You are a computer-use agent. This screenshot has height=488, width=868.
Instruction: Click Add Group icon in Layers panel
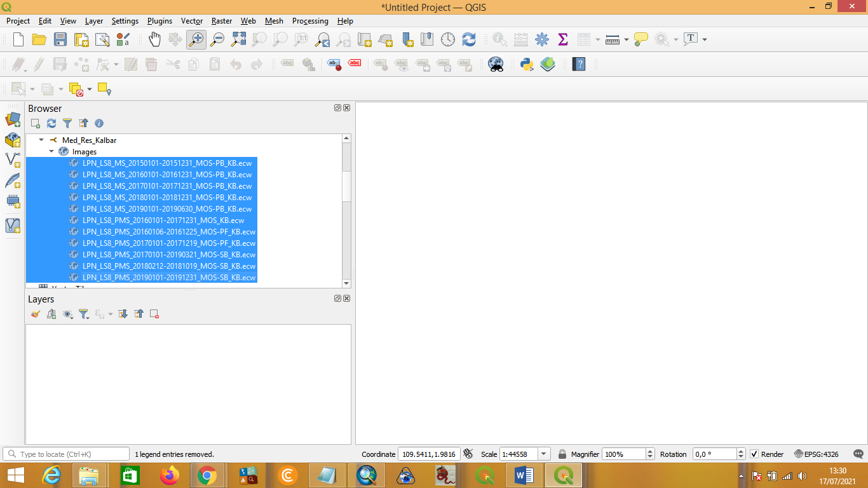[x=51, y=314]
